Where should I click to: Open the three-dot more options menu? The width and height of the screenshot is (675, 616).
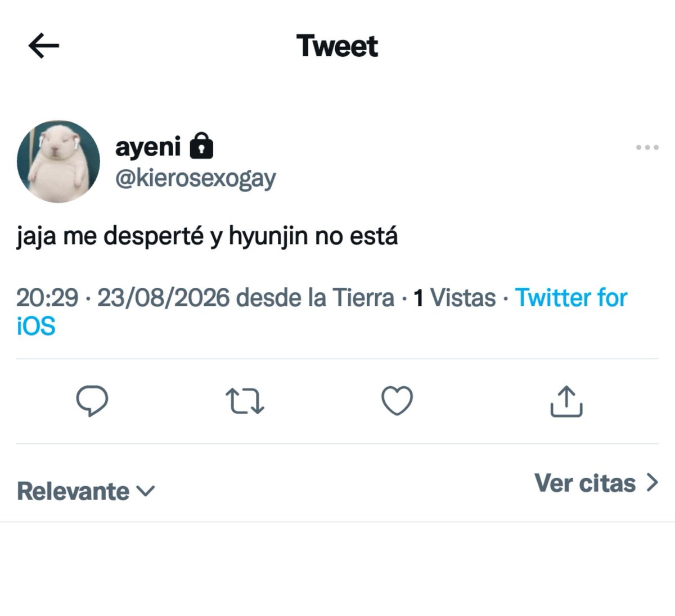[x=647, y=147]
